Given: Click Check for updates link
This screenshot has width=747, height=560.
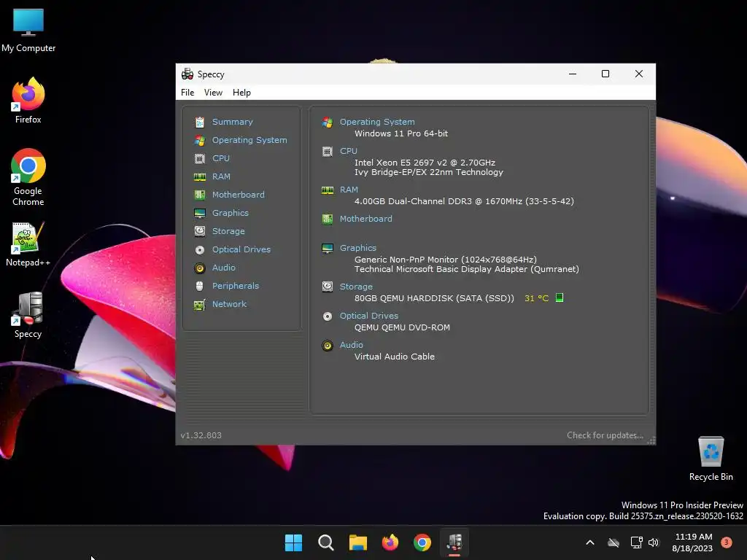Looking at the screenshot, I should (x=605, y=435).
